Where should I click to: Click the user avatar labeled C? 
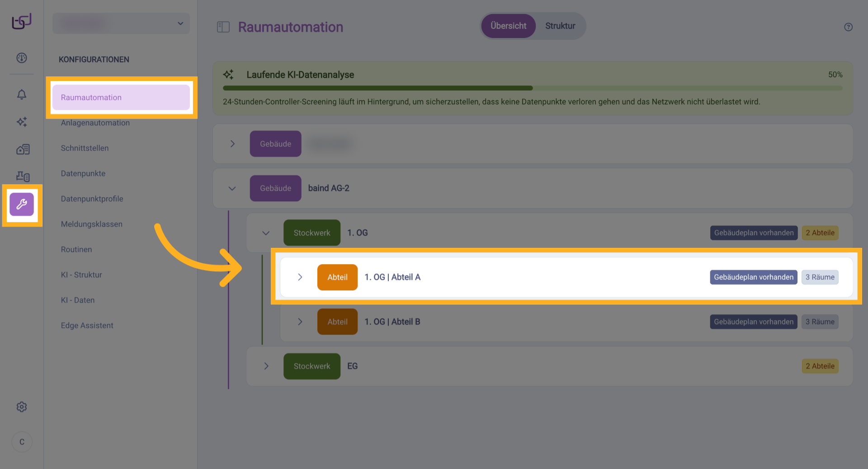[22, 442]
